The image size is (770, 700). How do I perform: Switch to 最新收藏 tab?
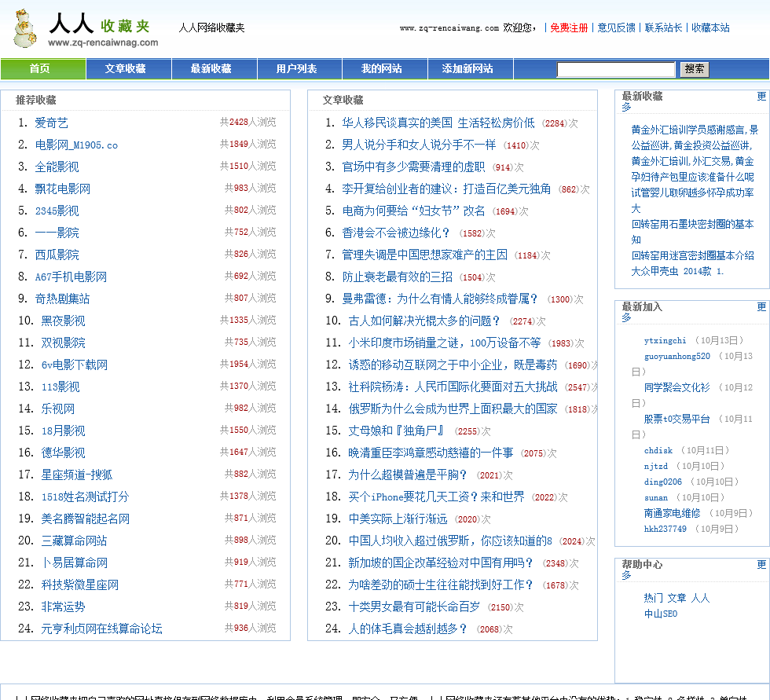(214, 68)
